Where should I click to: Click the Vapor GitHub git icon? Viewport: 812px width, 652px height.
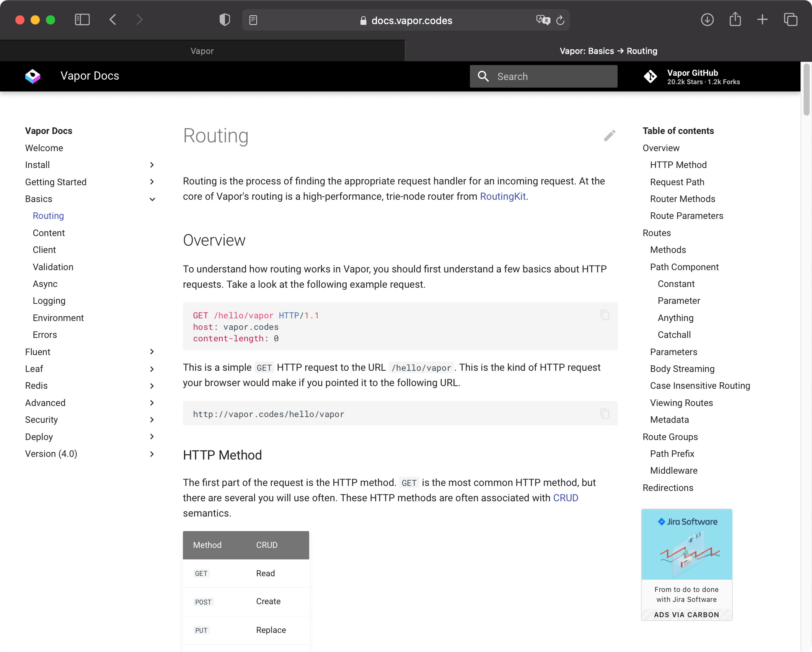(x=650, y=77)
